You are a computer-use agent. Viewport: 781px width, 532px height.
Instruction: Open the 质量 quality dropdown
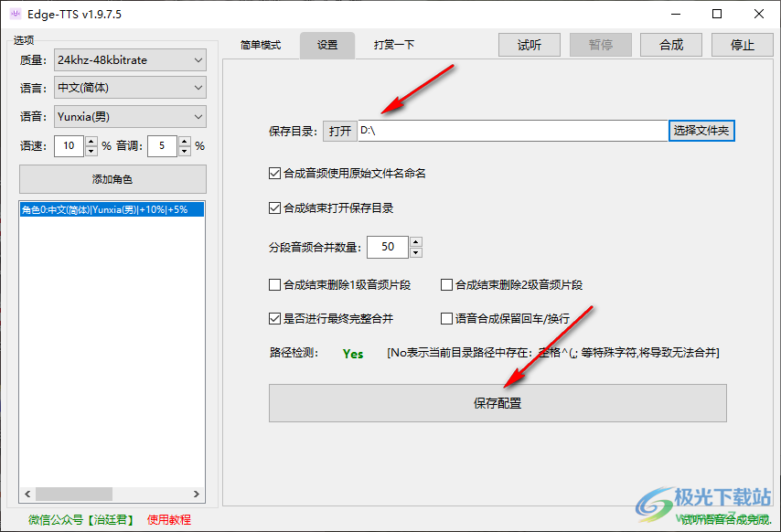point(130,60)
